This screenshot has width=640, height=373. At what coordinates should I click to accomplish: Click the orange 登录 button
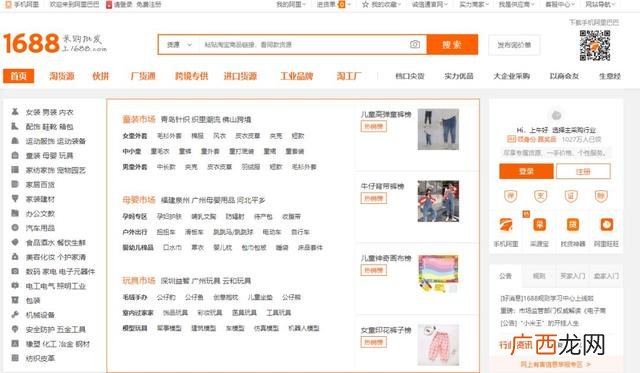coord(526,171)
